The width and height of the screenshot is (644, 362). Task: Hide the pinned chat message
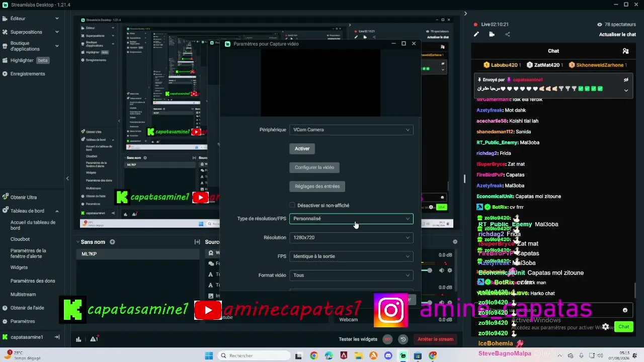(x=626, y=79)
